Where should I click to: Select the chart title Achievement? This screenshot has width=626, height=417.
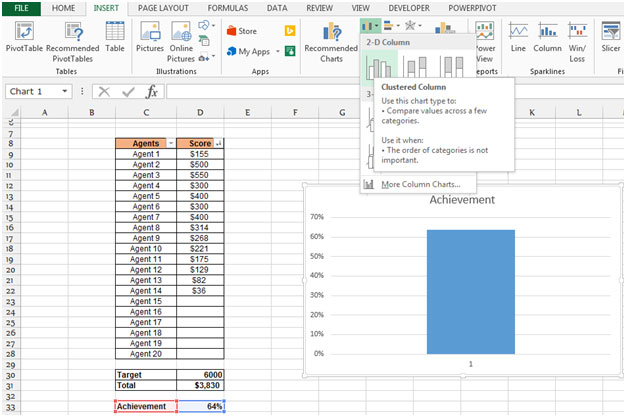(462, 200)
